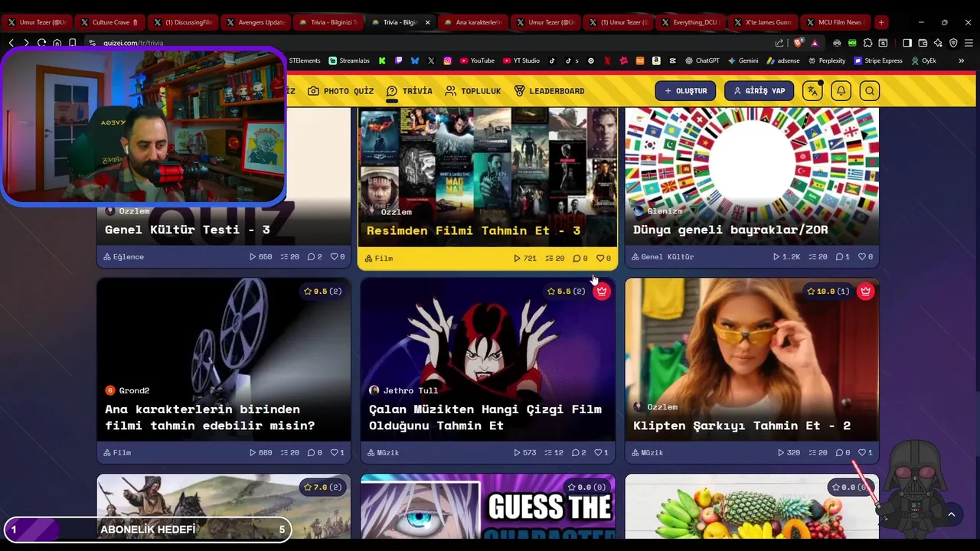The width and height of the screenshot is (980, 551).
Task: Click author name Grond2
Action: coord(134,390)
